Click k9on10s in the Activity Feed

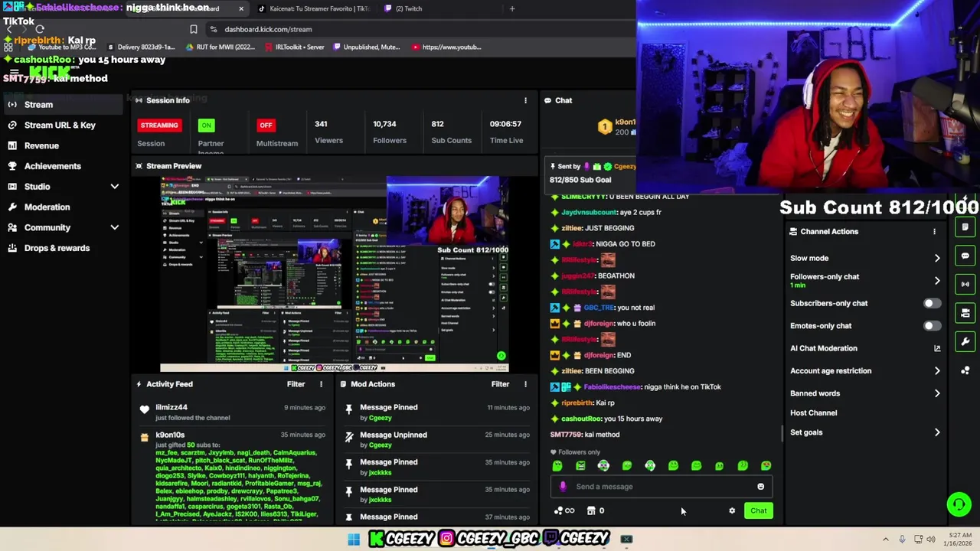click(x=170, y=435)
